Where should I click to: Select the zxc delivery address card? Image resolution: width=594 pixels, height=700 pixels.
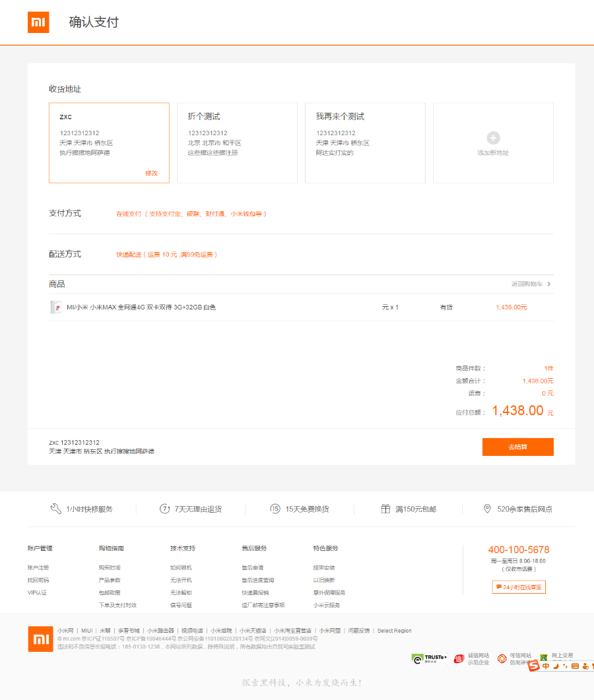coord(109,143)
